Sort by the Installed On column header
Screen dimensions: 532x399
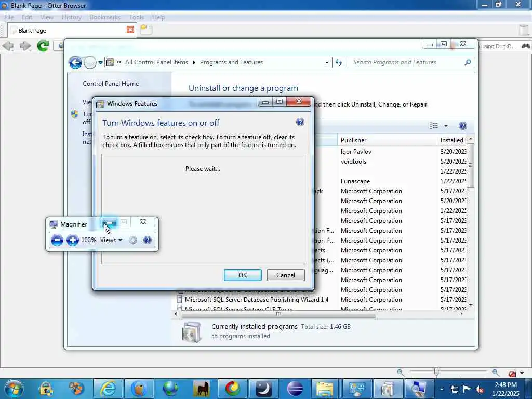tap(453, 140)
